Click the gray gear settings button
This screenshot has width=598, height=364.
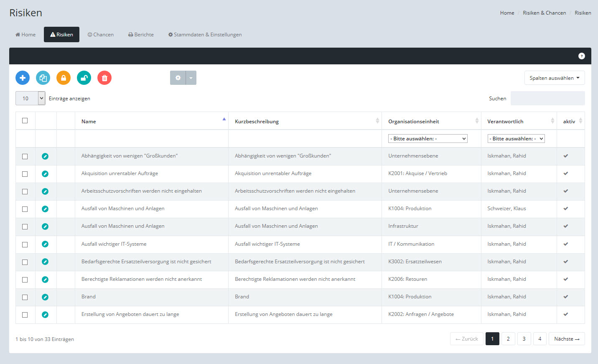coord(178,78)
